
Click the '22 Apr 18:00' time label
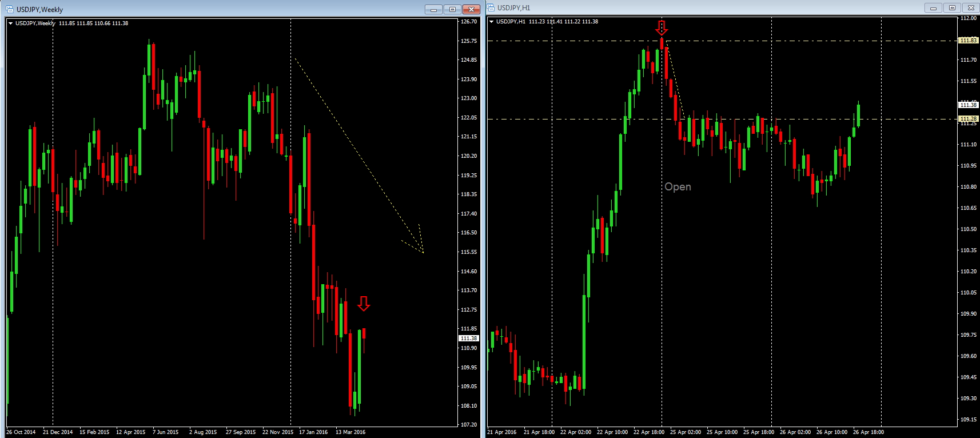(649, 432)
